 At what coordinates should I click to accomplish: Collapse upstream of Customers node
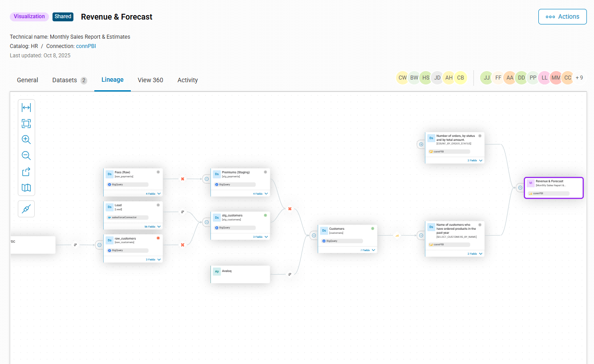[314, 236]
